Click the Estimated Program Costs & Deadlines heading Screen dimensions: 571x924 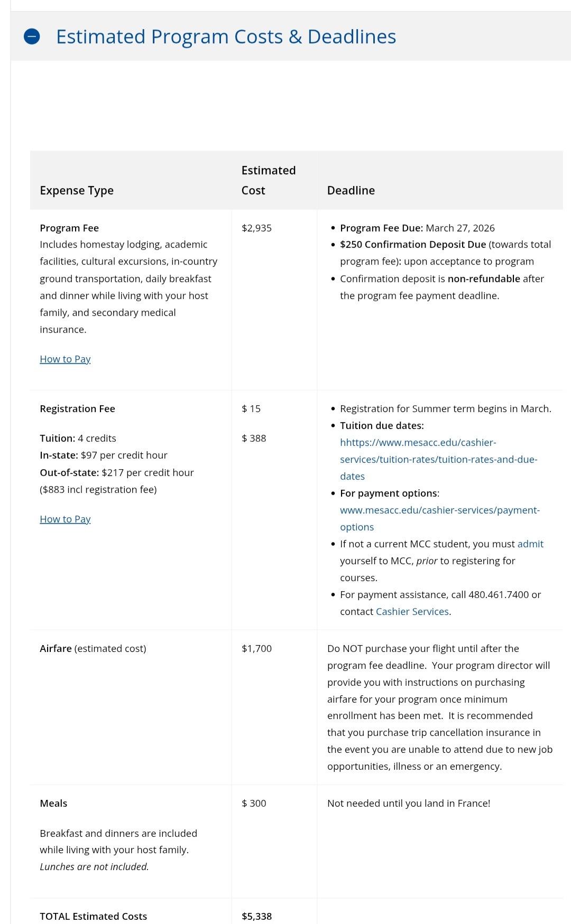point(226,36)
